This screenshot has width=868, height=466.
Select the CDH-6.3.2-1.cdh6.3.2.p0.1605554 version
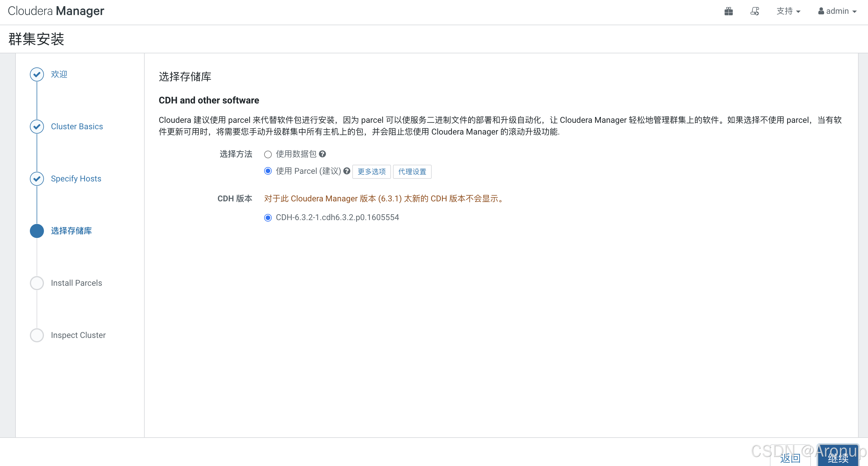pos(268,217)
